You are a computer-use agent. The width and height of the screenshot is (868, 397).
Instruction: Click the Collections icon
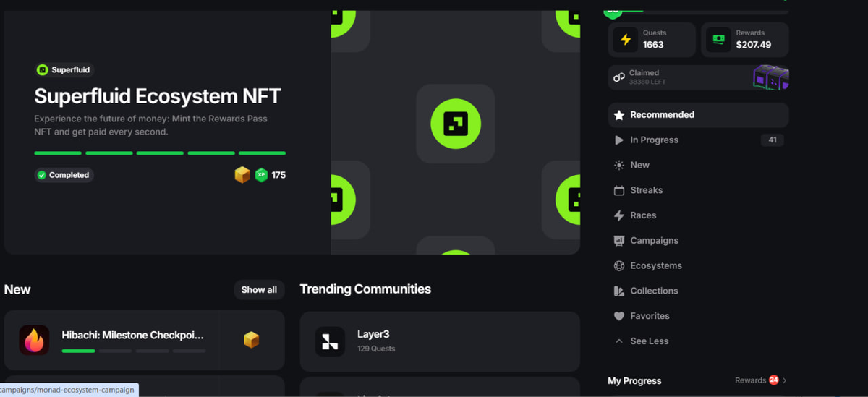619,291
